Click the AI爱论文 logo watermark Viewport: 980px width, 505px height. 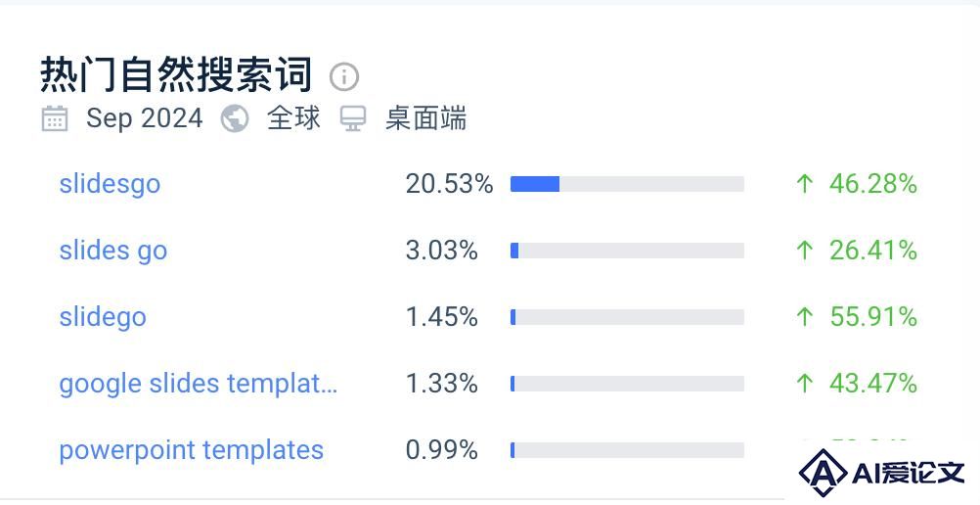pyautogui.click(x=882, y=473)
